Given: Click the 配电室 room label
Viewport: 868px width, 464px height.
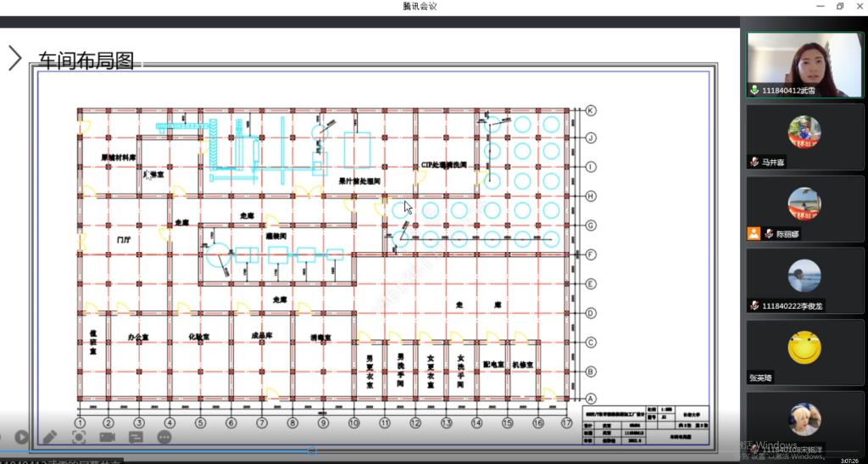Looking at the screenshot, I should (494, 365).
